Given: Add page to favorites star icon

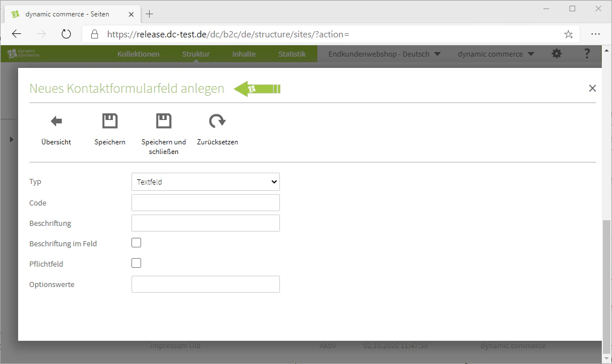Looking at the screenshot, I should coord(568,35).
